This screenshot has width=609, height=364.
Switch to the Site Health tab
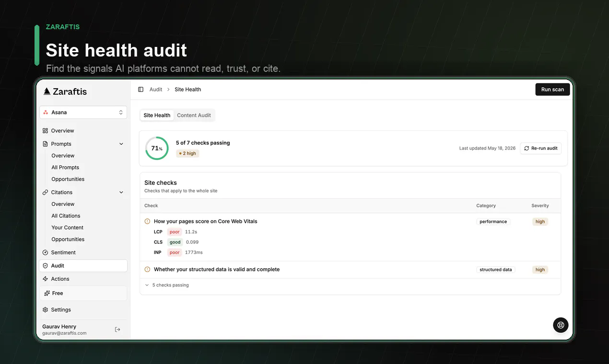click(157, 115)
